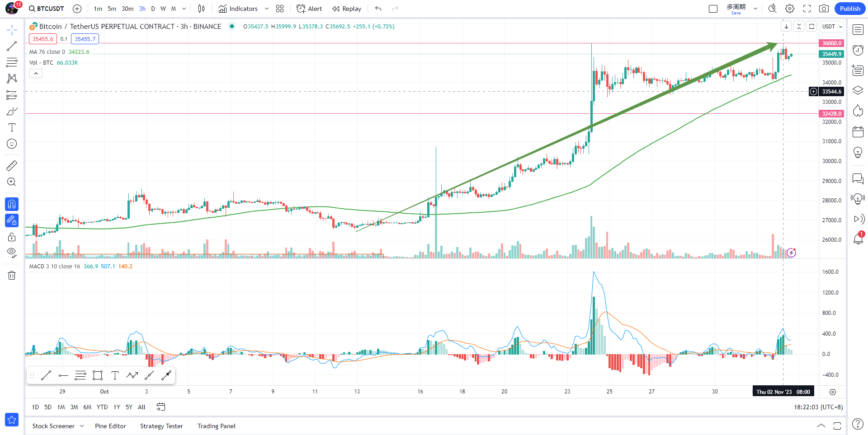Viewport: 868px width, 435px height.
Task: Open the watchlist panel icon
Action: coord(858,30)
